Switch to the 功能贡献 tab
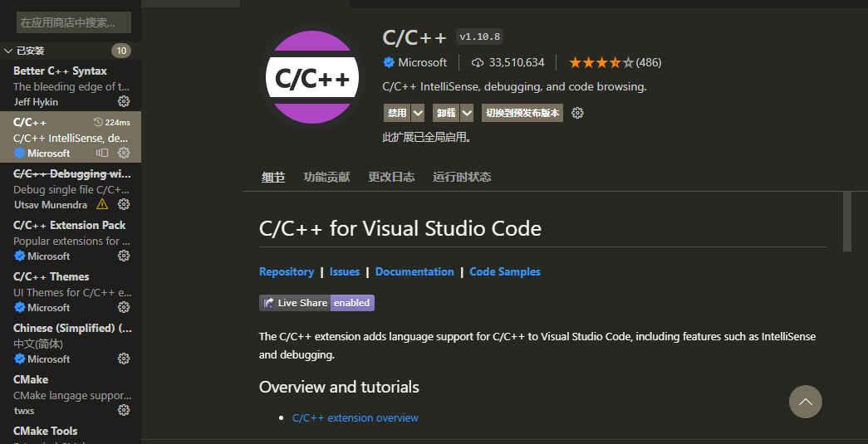This screenshot has height=444, width=868. tap(326, 177)
